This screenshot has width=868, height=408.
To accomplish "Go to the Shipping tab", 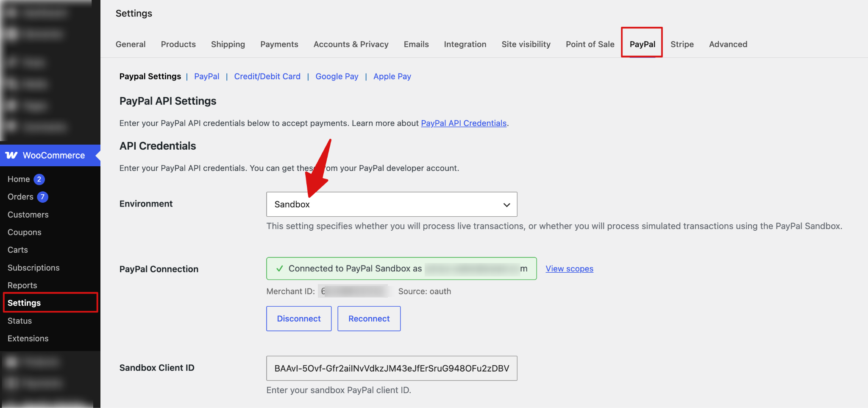I will [x=228, y=44].
